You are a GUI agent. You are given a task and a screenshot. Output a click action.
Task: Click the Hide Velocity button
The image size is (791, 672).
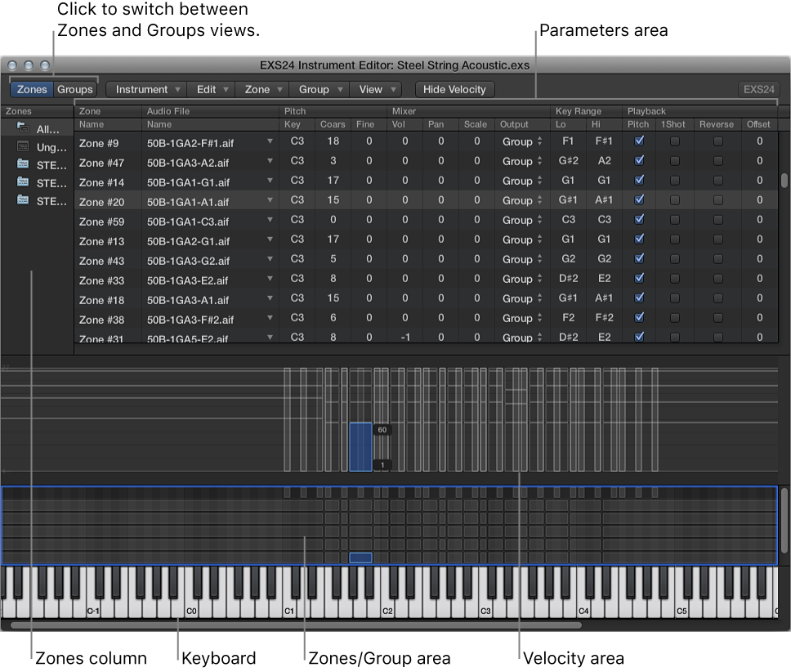(454, 89)
